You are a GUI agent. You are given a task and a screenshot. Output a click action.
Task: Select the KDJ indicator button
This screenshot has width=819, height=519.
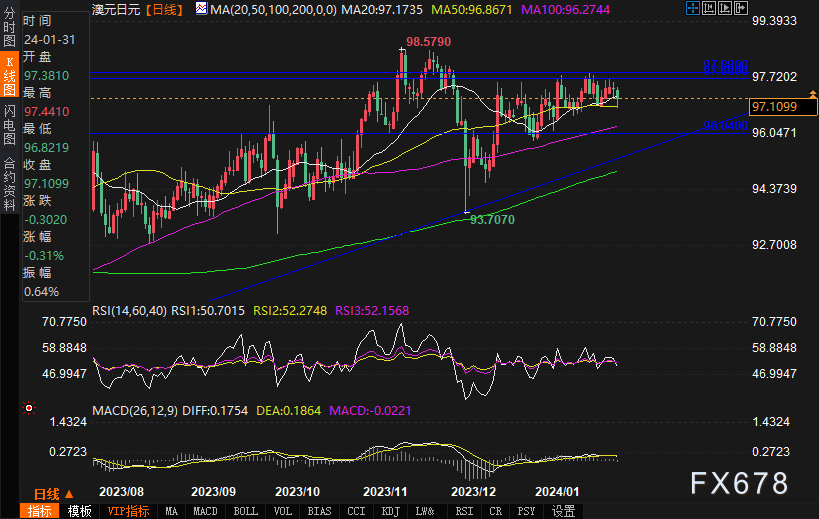pyautogui.click(x=390, y=511)
